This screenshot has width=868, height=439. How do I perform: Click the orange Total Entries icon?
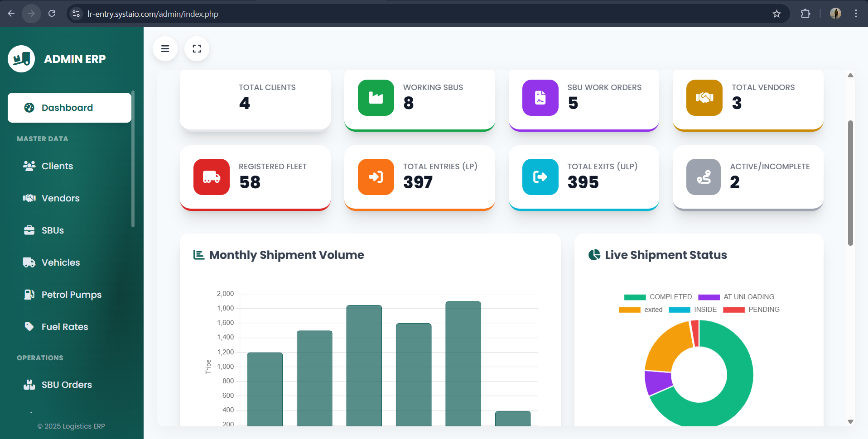click(376, 177)
